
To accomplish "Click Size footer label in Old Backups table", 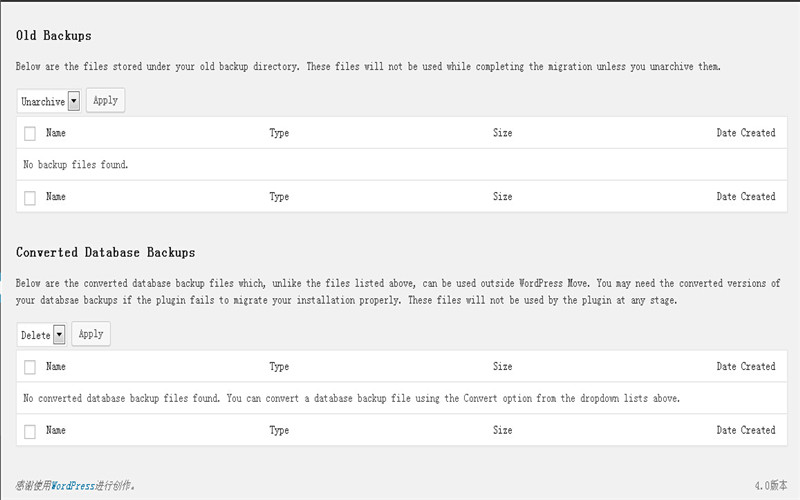I will [502, 197].
